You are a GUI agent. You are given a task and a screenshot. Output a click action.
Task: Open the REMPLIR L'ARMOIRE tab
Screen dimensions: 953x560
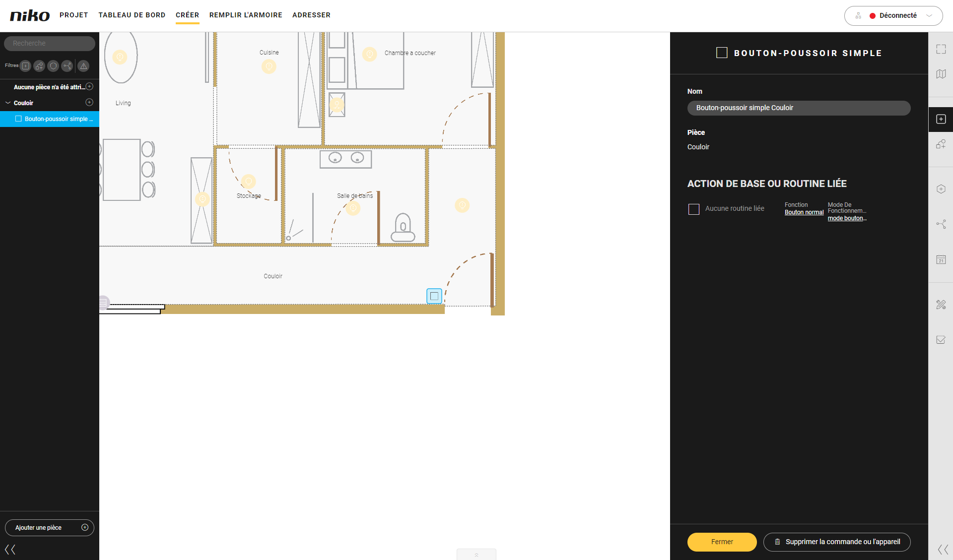(246, 15)
